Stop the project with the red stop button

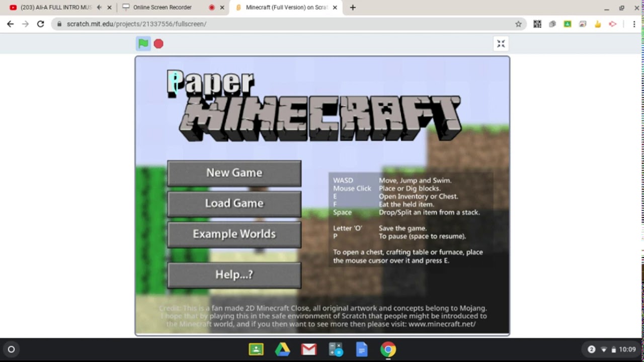(158, 44)
